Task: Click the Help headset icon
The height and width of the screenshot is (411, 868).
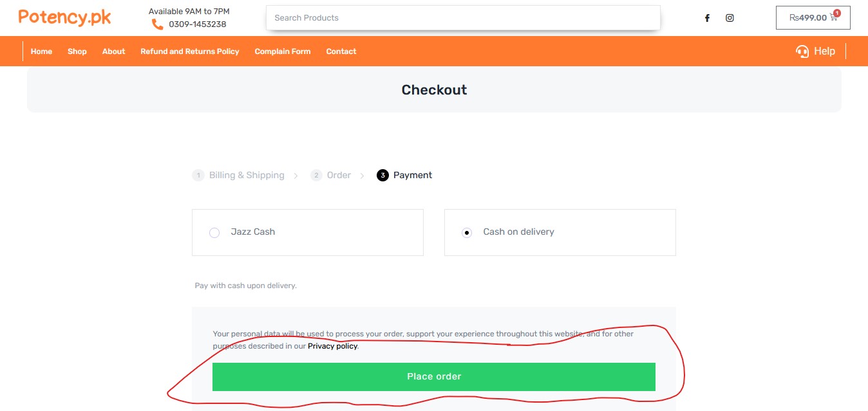Action: tap(802, 51)
